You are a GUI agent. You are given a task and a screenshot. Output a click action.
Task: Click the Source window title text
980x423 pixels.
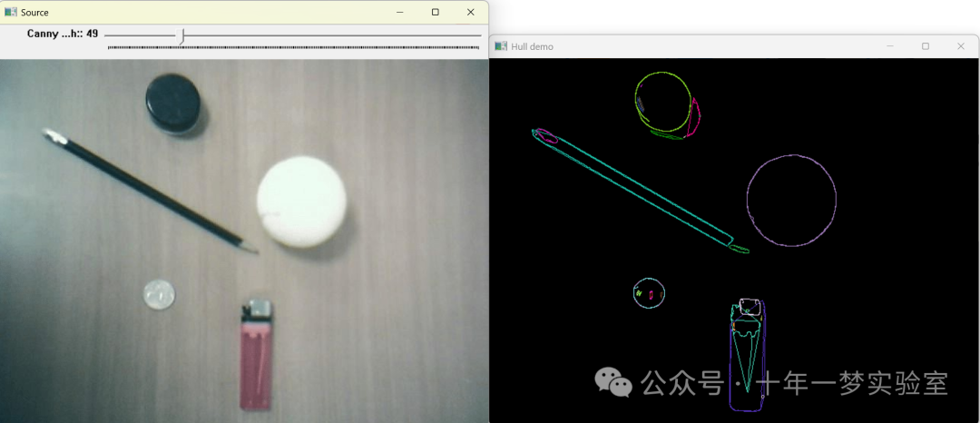34,13
